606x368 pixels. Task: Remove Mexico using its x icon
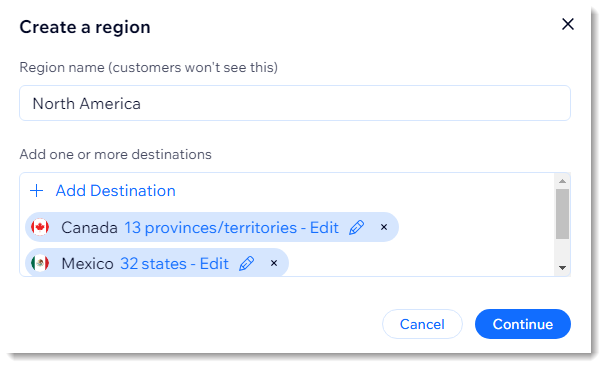point(274,263)
